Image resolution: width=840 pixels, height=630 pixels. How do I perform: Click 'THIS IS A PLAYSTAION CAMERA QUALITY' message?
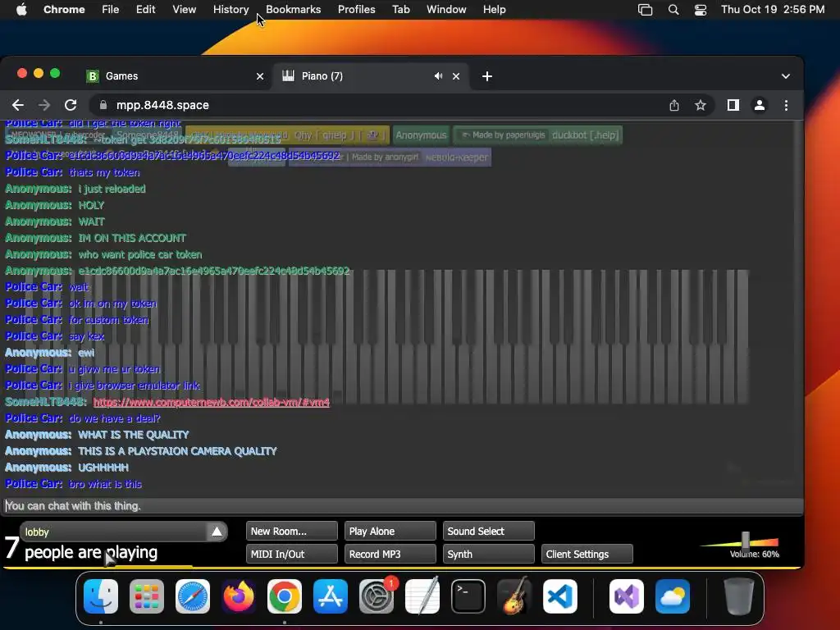[x=177, y=451]
